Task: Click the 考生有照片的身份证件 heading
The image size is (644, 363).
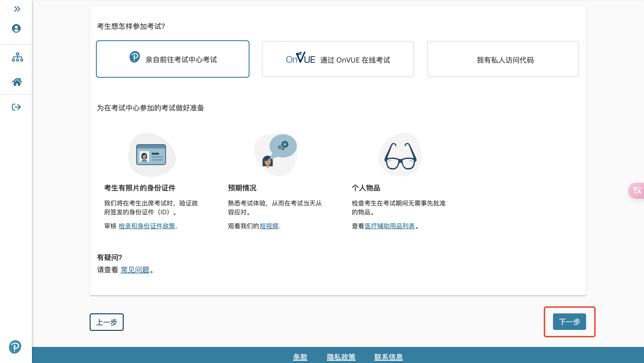Action: [140, 188]
